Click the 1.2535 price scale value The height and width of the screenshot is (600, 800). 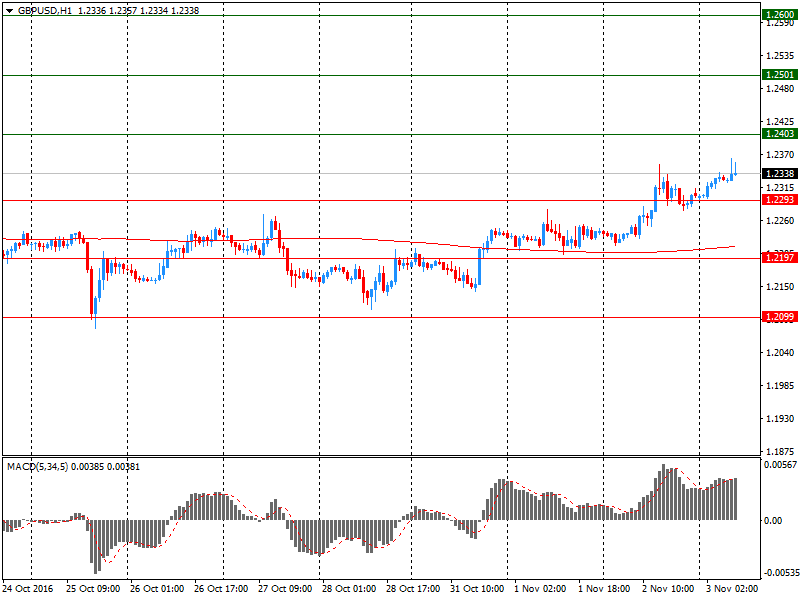(780, 56)
